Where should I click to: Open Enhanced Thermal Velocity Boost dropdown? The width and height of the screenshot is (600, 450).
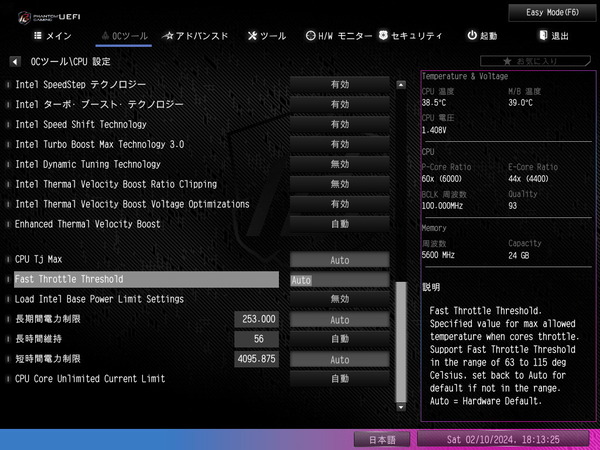click(339, 224)
